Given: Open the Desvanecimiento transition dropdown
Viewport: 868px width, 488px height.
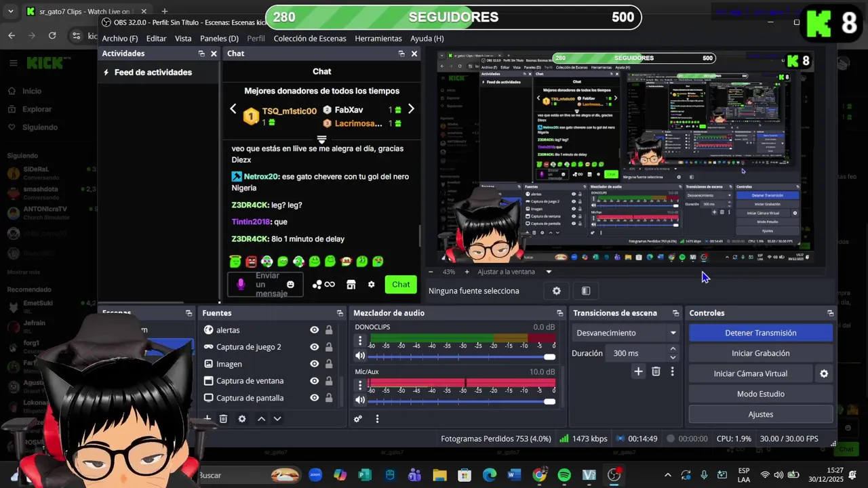Looking at the screenshot, I should [x=625, y=333].
